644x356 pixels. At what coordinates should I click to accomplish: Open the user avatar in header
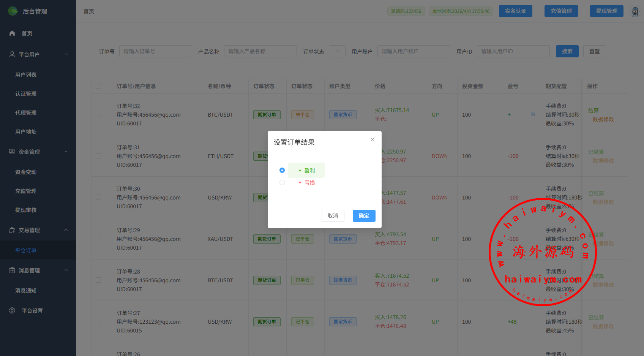(x=635, y=11)
